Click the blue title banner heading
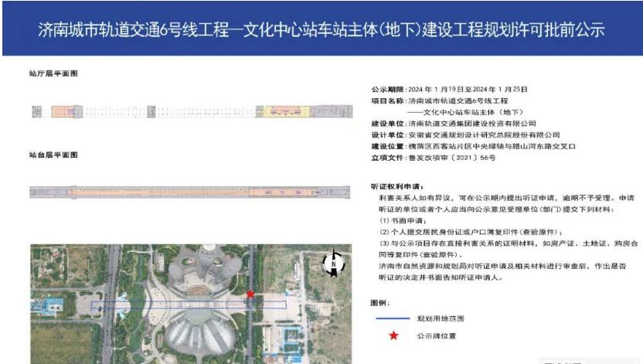643x364 pixels. point(321,29)
